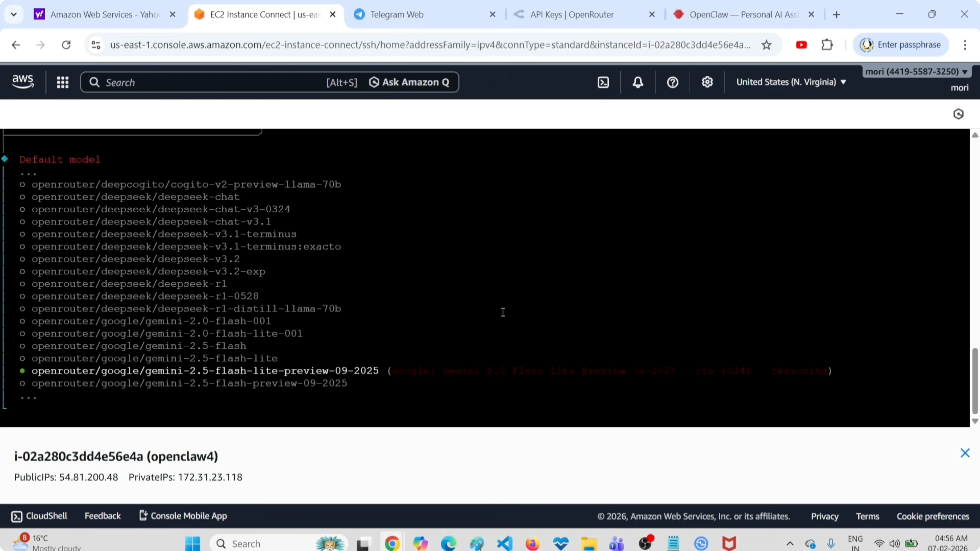Open the AWS help question mark icon
The height and width of the screenshot is (551, 980).
[673, 82]
